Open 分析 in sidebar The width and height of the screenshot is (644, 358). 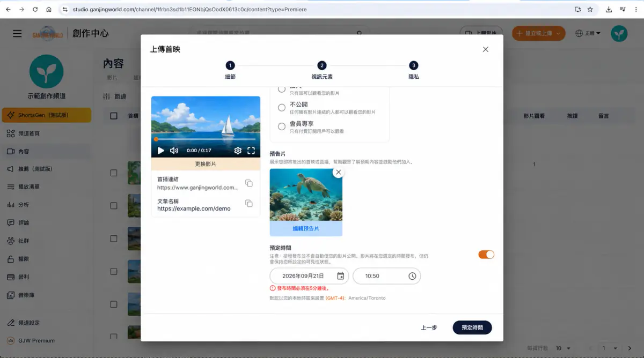(46, 205)
